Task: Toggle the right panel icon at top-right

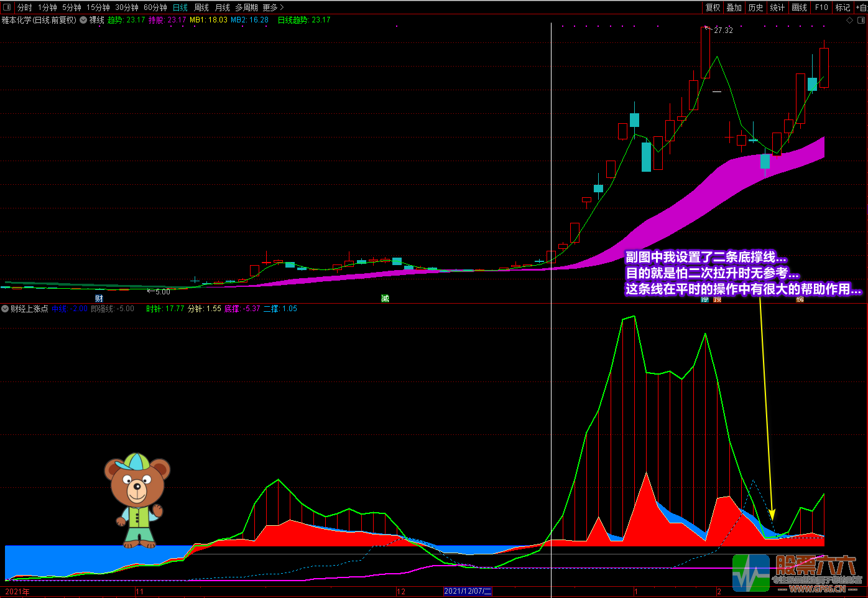Action: (x=861, y=21)
